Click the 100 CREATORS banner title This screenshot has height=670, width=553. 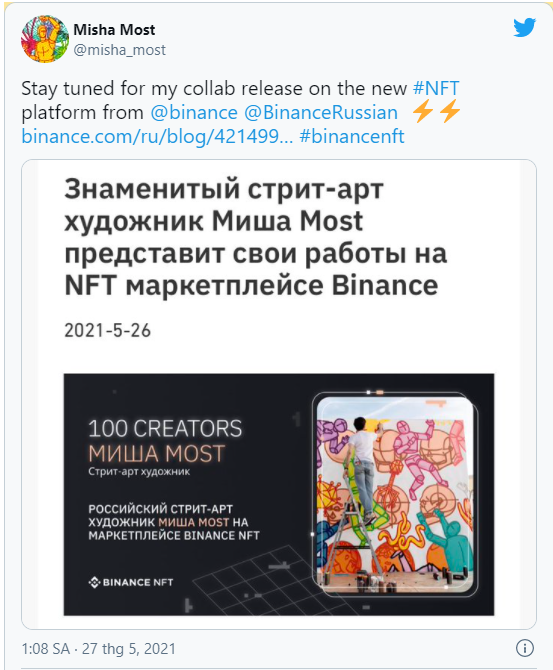pos(165,429)
